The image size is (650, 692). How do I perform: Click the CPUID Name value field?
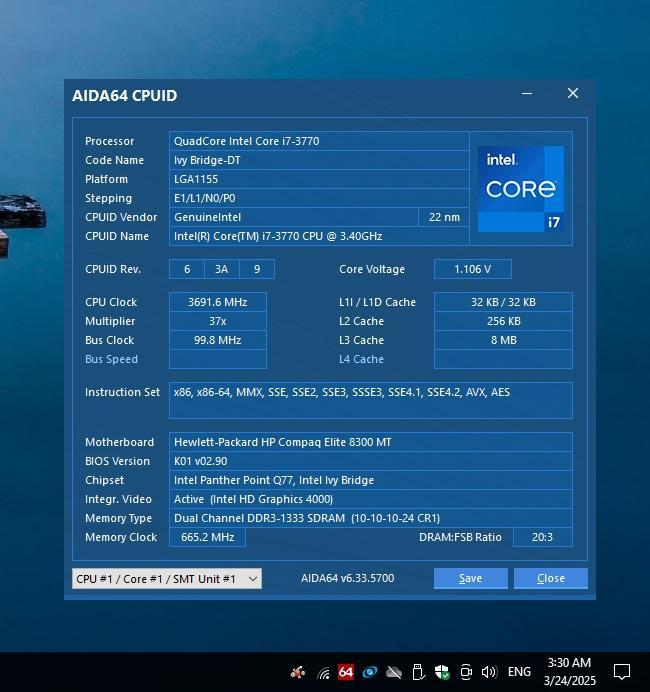319,236
